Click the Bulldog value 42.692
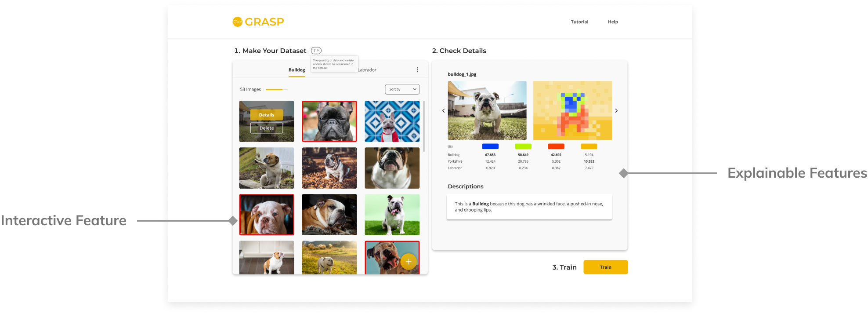The height and width of the screenshot is (314, 868). [556, 155]
